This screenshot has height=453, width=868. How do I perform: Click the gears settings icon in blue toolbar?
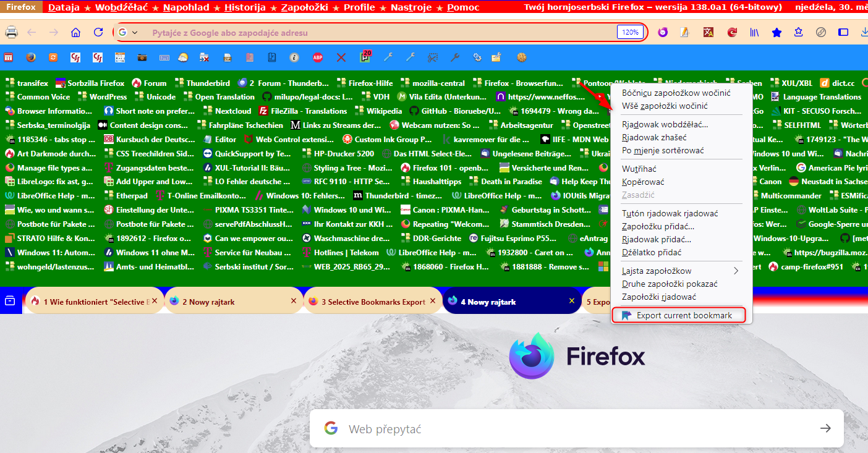[x=477, y=57]
